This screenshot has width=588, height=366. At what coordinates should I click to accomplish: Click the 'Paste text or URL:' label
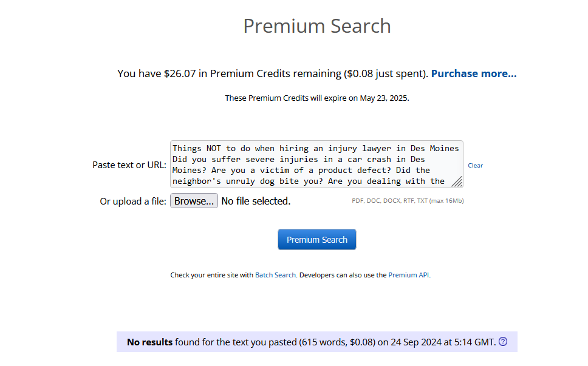(x=129, y=165)
